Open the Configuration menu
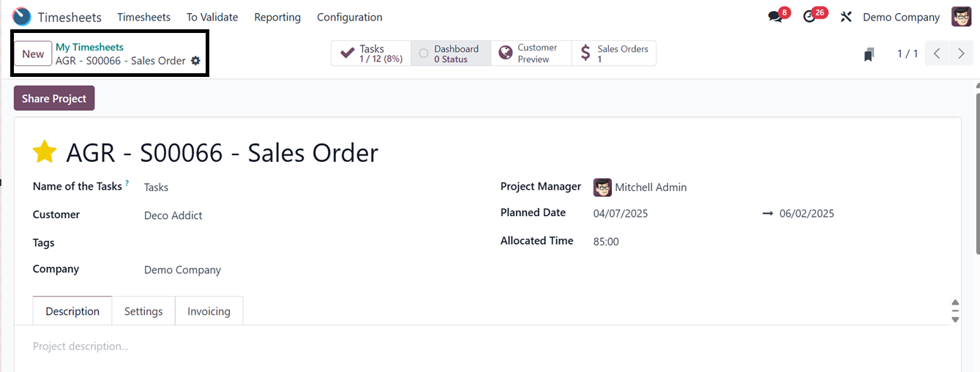 click(349, 17)
